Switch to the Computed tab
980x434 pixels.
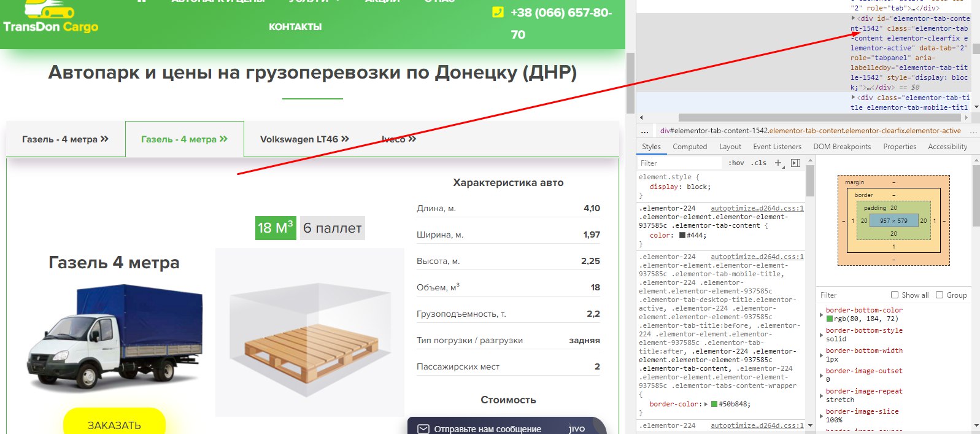(x=690, y=147)
